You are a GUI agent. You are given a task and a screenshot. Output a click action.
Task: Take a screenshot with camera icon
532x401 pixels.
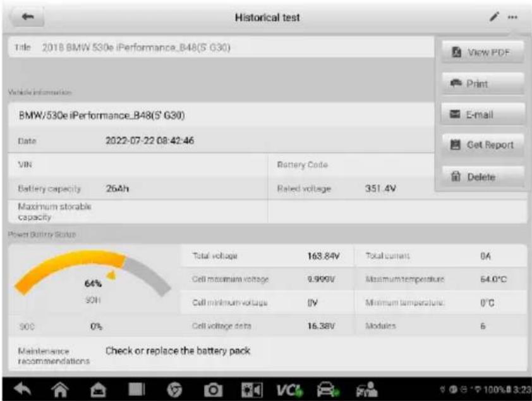pyautogui.click(x=213, y=390)
